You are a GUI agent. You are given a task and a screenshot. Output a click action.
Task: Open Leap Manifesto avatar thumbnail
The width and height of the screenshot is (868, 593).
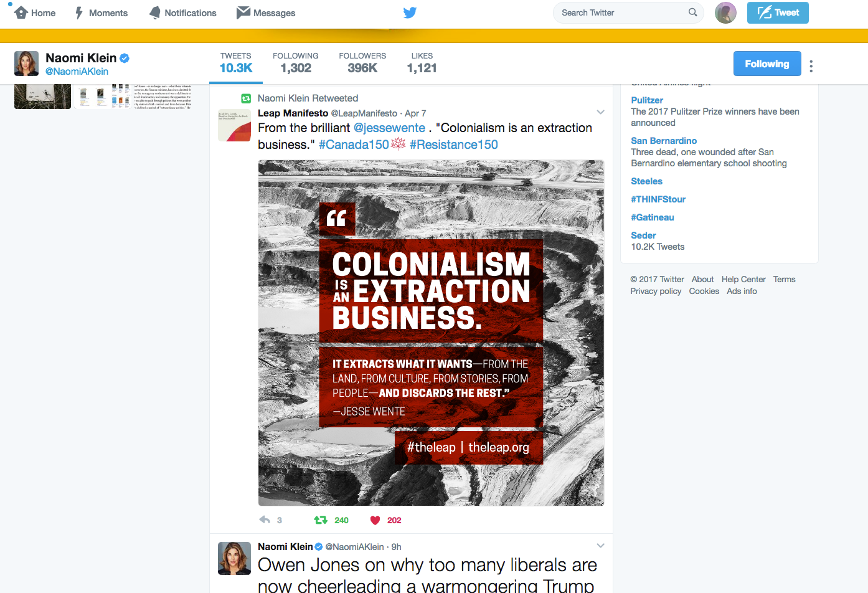click(x=234, y=125)
